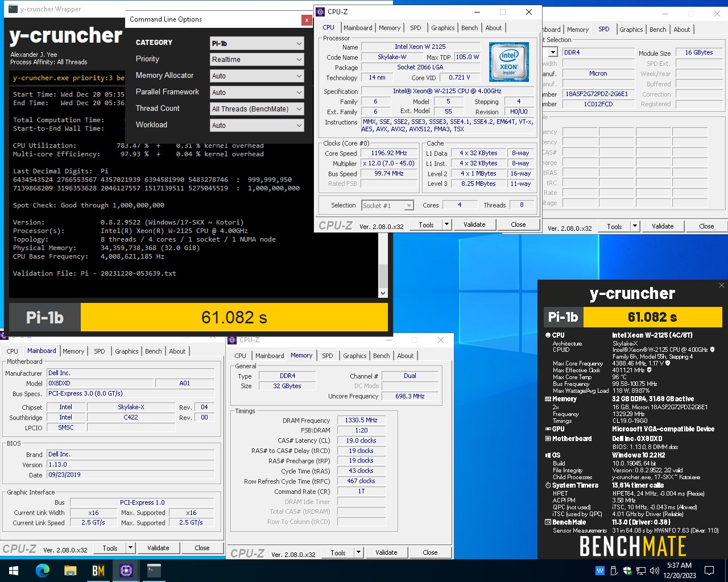The width and height of the screenshot is (728, 582).
Task: Launch Microsoft Edge from the taskbar
Action: 43,570
